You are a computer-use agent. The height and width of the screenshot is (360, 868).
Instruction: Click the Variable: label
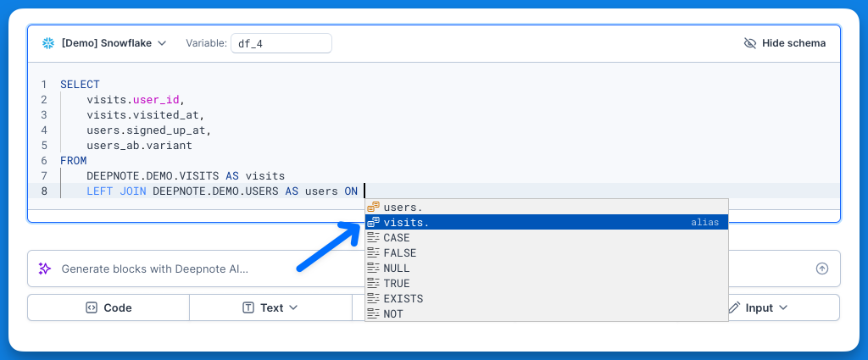206,43
